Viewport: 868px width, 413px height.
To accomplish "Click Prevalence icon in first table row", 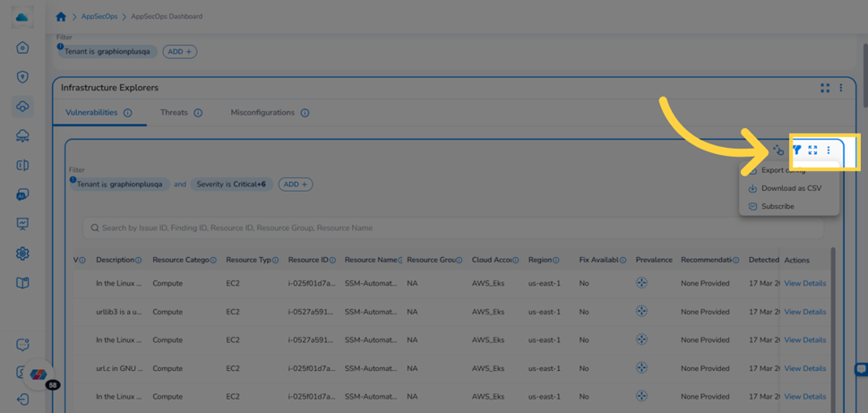I will point(641,283).
